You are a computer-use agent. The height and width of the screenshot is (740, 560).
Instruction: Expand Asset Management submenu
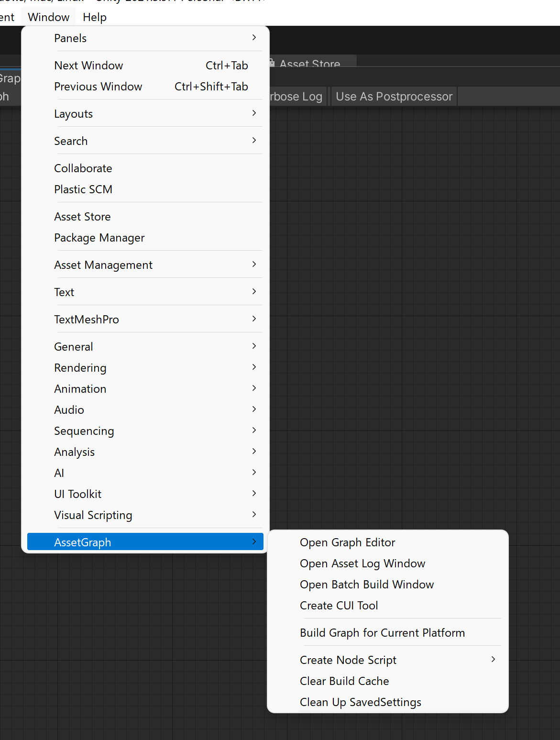point(145,265)
